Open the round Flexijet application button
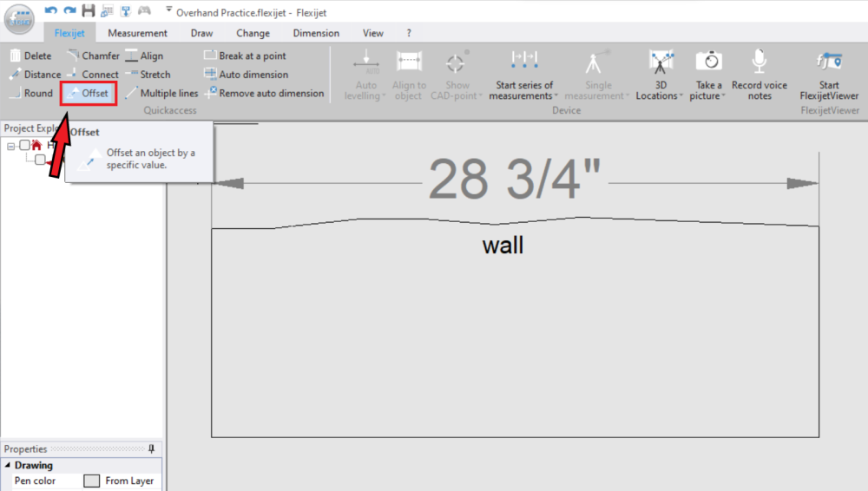The width and height of the screenshot is (868, 491). click(x=19, y=19)
